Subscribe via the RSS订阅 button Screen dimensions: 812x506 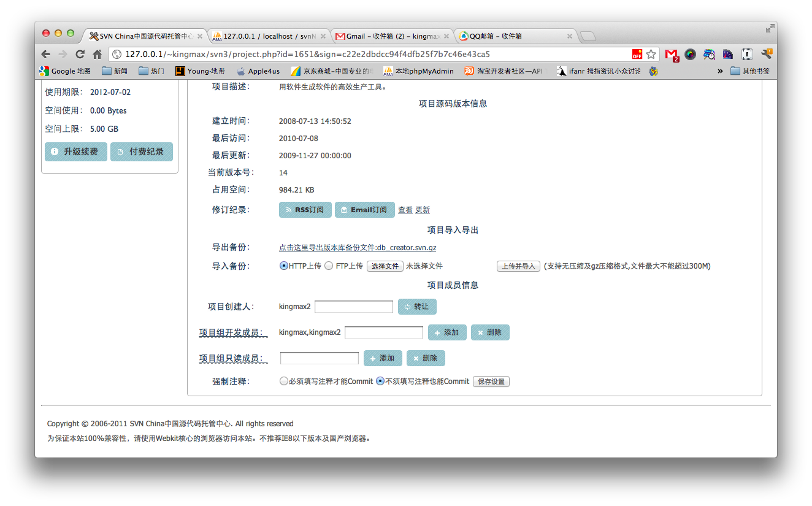(x=305, y=210)
